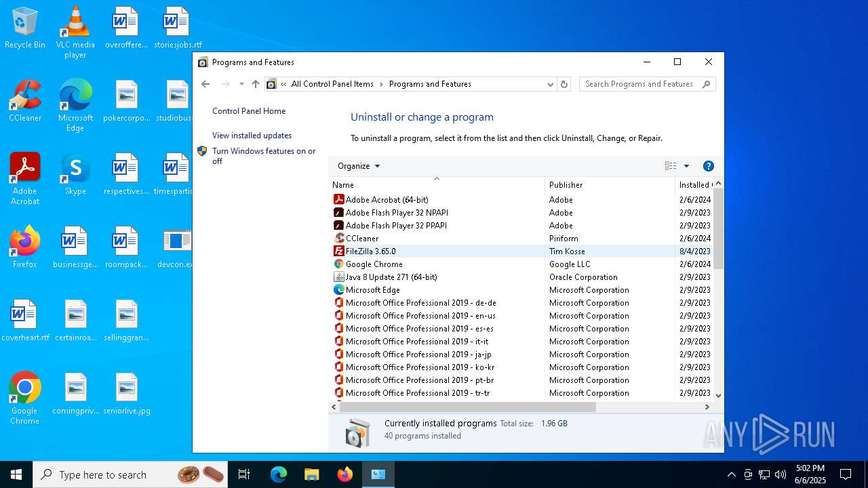Click the search magnifier icon
Image resolution: width=868 pixels, height=488 pixels.
tap(706, 84)
